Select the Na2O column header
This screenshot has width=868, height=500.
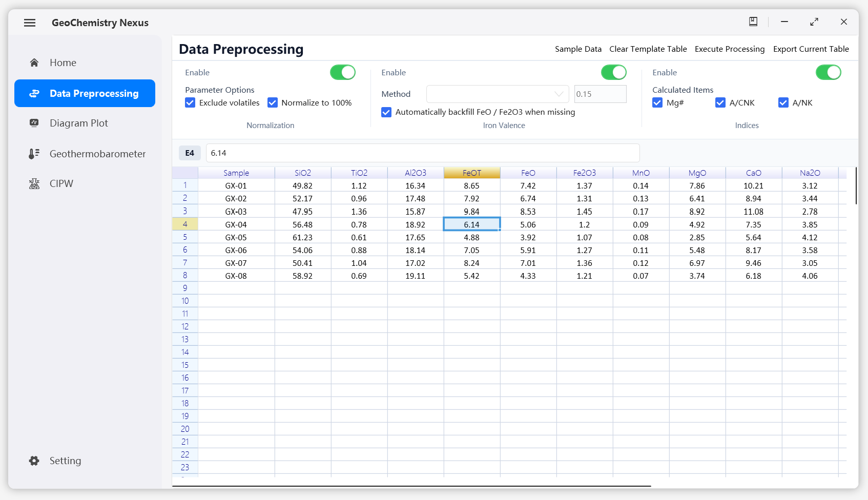(810, 173)
